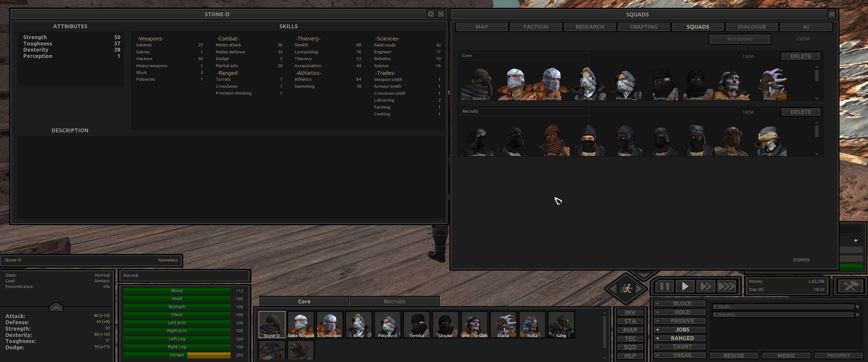This screenshot has width=868, height=362.
Task: Switch to the DIALOGUE tab
Action: 752,27
